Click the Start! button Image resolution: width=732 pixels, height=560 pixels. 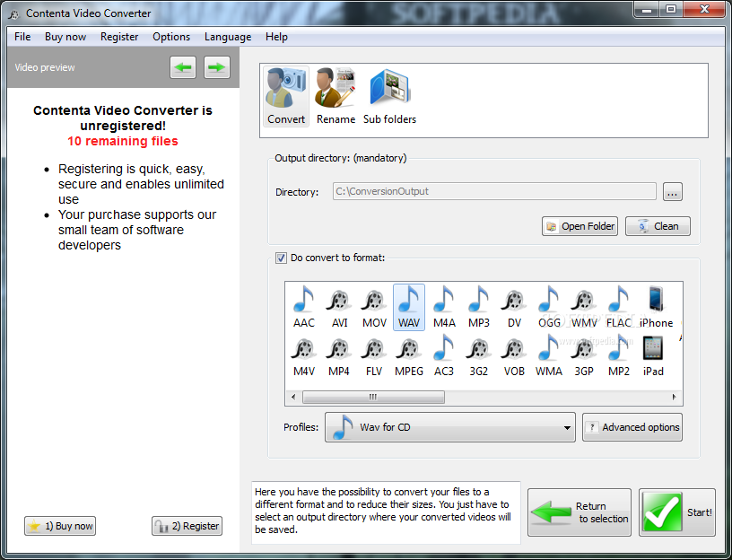[677, 512]
